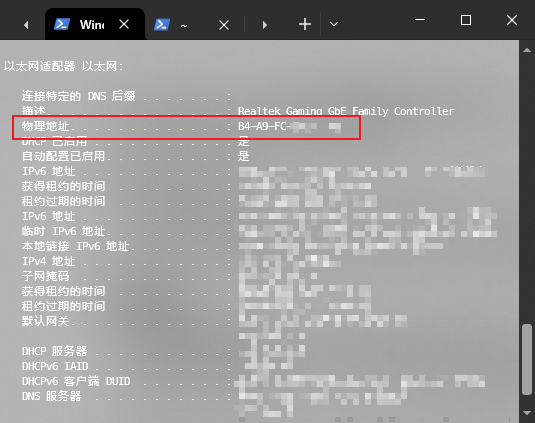
Task: Click the PowerShell icon on the first tab
Action: (62, 25)
